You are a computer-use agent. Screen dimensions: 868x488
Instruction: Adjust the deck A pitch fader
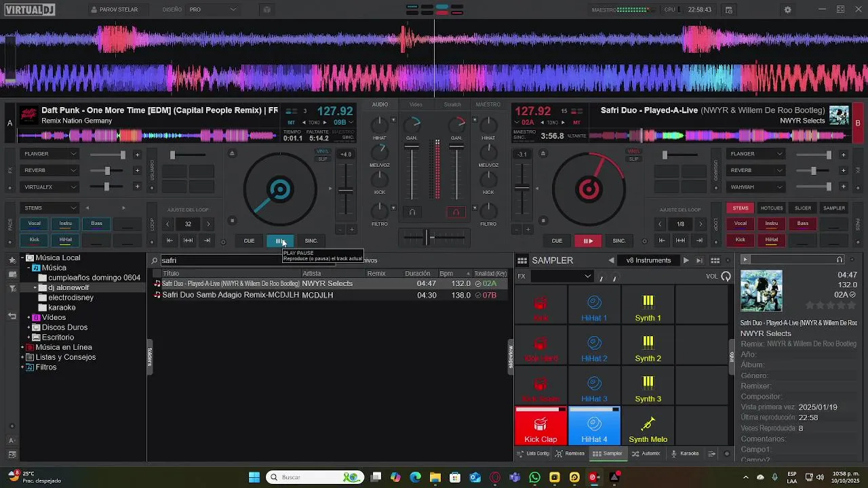point(346,190)
